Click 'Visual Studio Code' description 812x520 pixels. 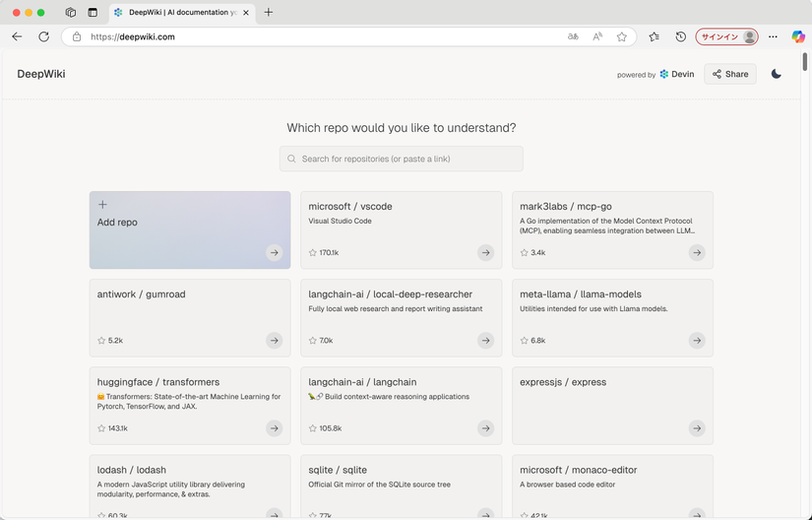[x=341, y=222]
